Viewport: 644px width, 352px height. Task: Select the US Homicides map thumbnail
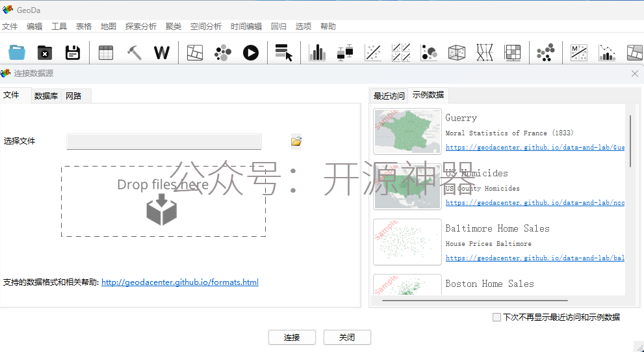click(x=407, y=186)
